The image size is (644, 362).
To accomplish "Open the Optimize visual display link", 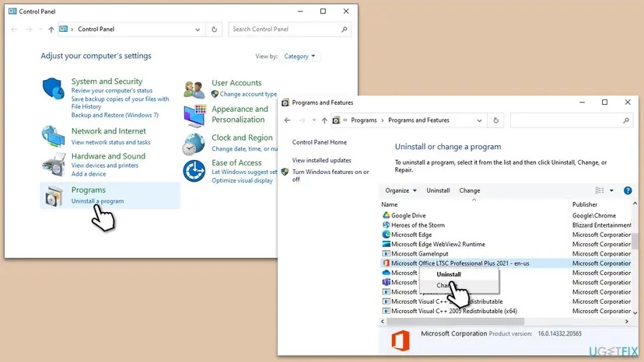I will (x=243, y=180).
